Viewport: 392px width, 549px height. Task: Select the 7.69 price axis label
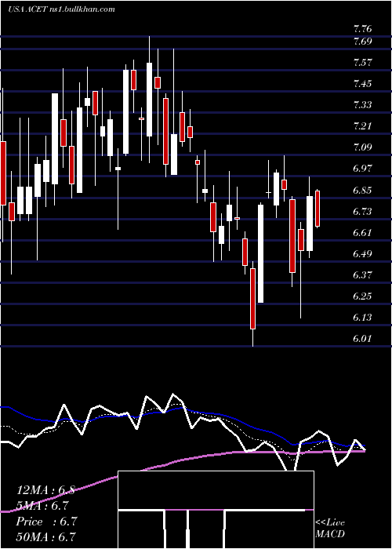(x=362, y=42)
